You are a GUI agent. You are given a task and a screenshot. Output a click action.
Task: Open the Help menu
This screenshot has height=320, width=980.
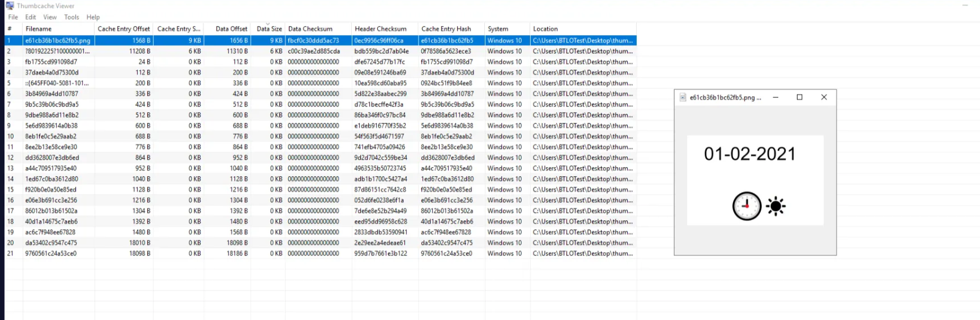[x=93, y=17]
